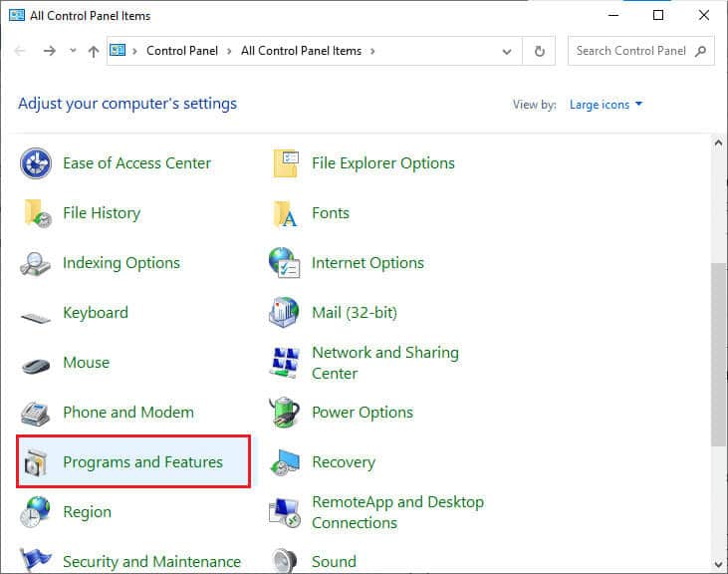Click the Power Options battery icon
This screenshot has width=728, height=574.
click(x=284, y=413)
